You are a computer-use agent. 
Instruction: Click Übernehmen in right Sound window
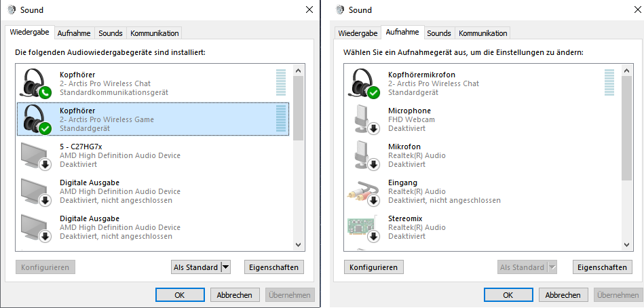pyautogui.click(x=618, y=295)
